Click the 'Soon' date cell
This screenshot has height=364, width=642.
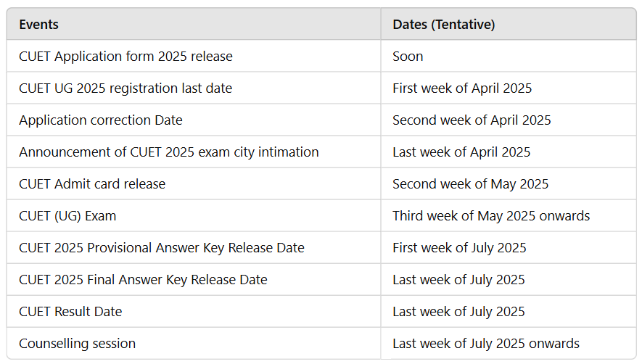(x=408, y=57)
